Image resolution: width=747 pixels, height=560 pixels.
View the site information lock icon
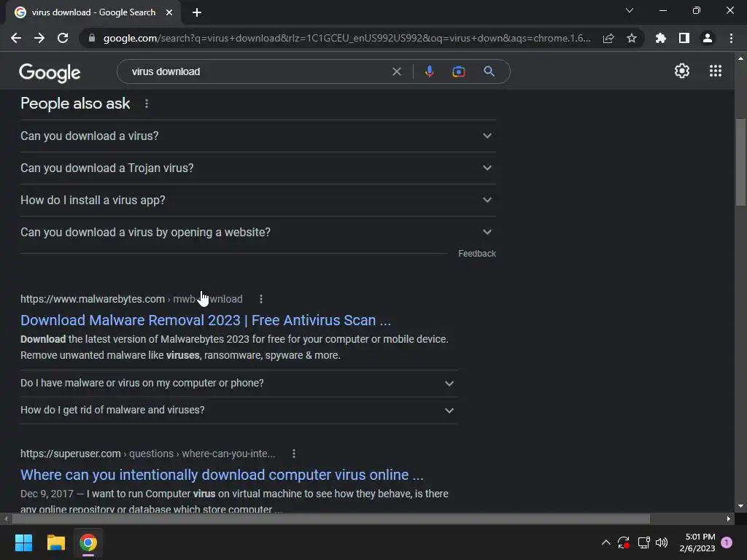click(x=92, y=38)
